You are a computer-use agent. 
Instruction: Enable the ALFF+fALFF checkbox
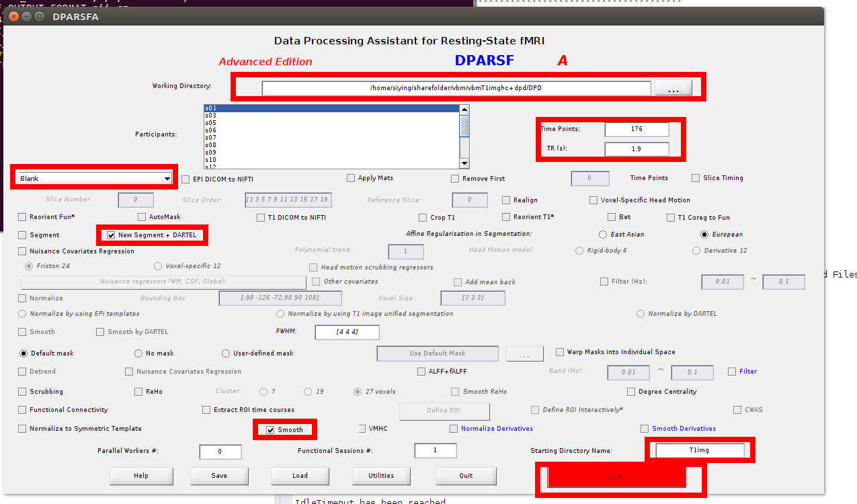[422, 372]
